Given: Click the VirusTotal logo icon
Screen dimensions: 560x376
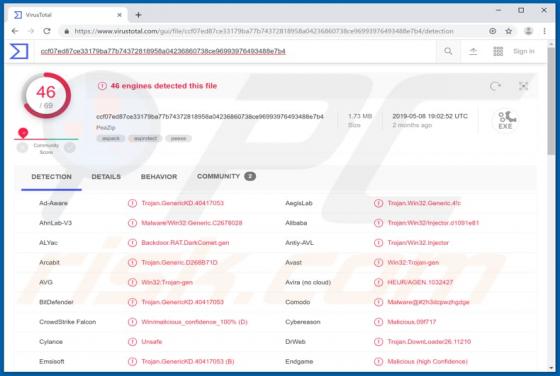Looking at the screenshot, I should click(x=19, y=51).
